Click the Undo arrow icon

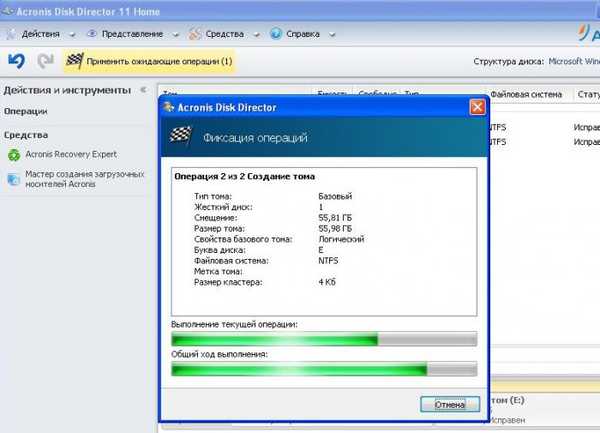coord(16,61)
